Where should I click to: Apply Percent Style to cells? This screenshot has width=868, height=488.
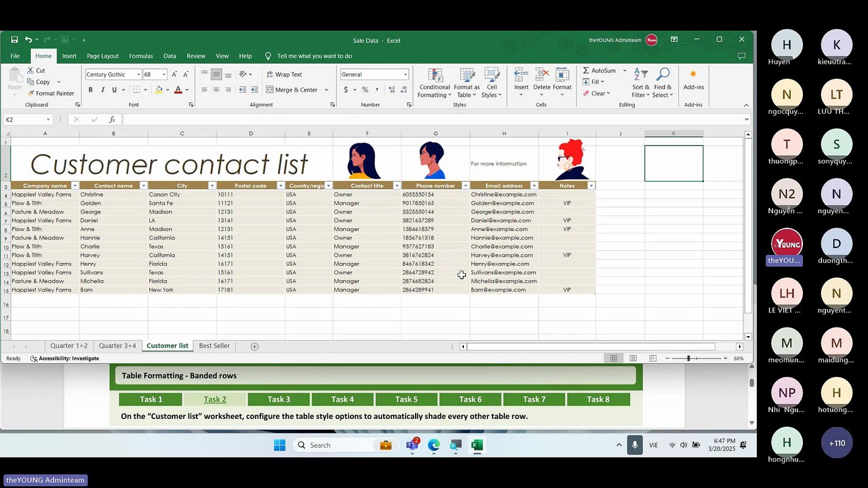click(x=365, y=89)
